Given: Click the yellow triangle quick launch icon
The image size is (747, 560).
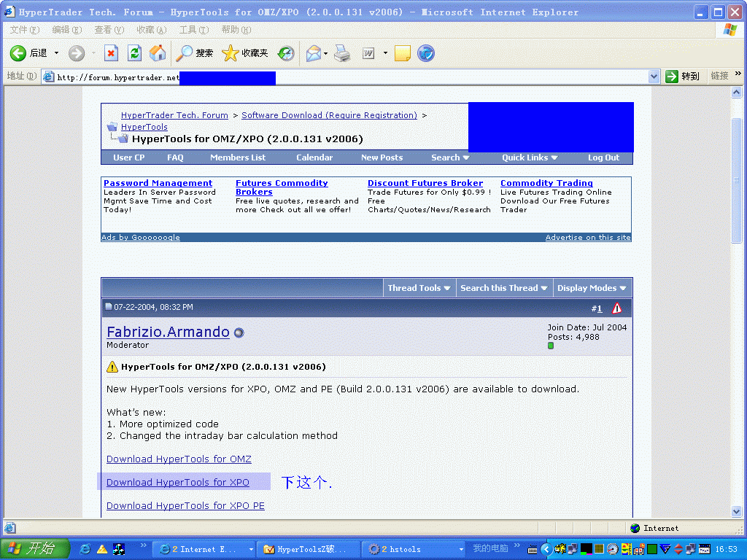Looking at the screenshot, I should pos(102,549).
